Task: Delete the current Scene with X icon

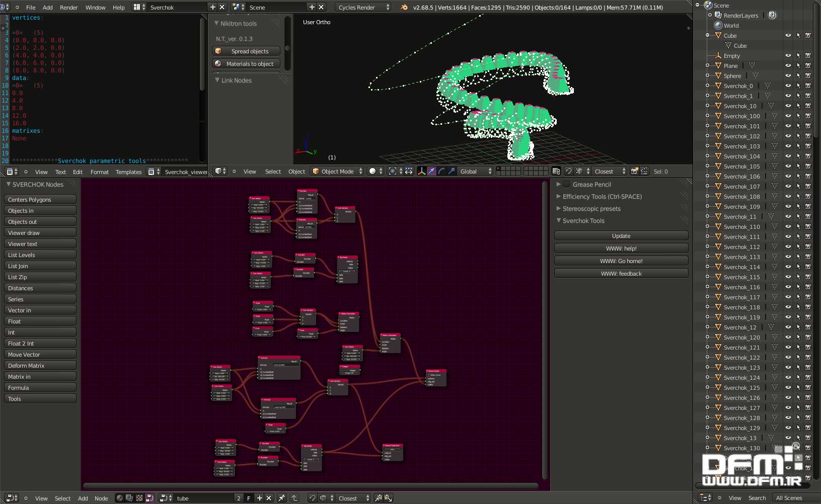Action: point(321,7)
